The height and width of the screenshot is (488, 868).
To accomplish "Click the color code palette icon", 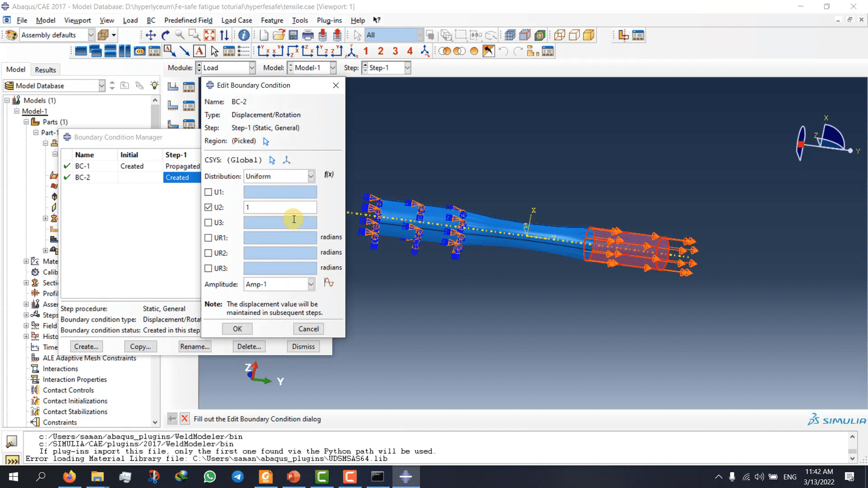I will pyautogui.click(x=11, y=35).
